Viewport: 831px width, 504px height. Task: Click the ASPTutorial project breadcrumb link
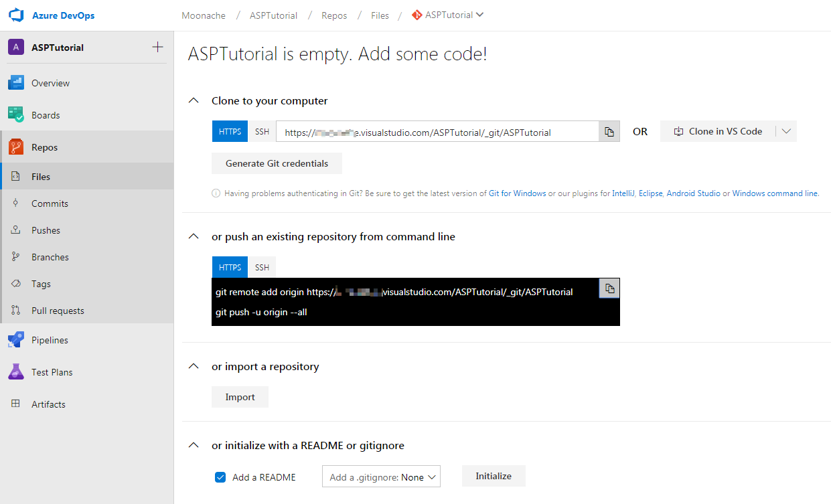[273, 15]
